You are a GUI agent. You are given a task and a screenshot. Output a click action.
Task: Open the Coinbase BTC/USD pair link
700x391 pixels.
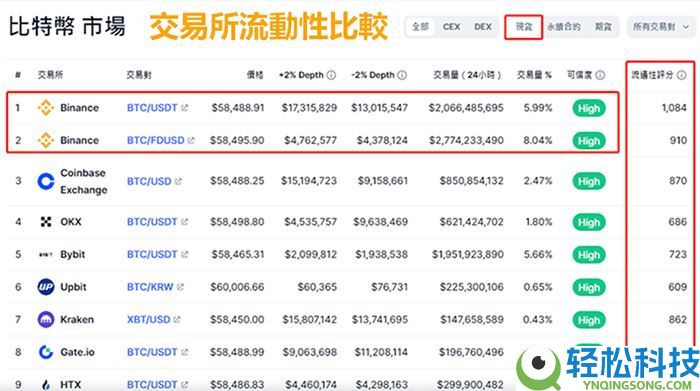tap(149, 181)
